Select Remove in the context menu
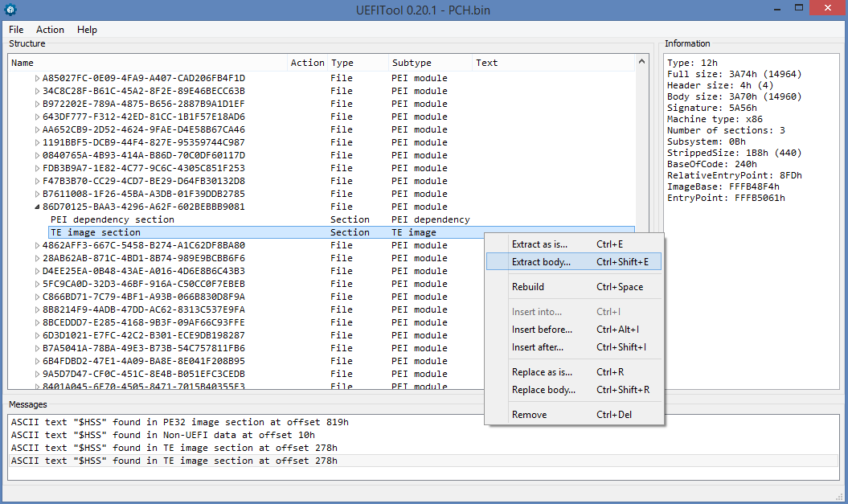The height and width of the screenshot is (504, 848). click(573, 415)
